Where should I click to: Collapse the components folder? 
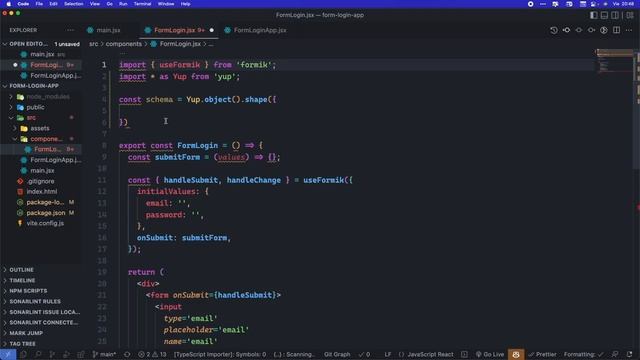pos(15,139)
